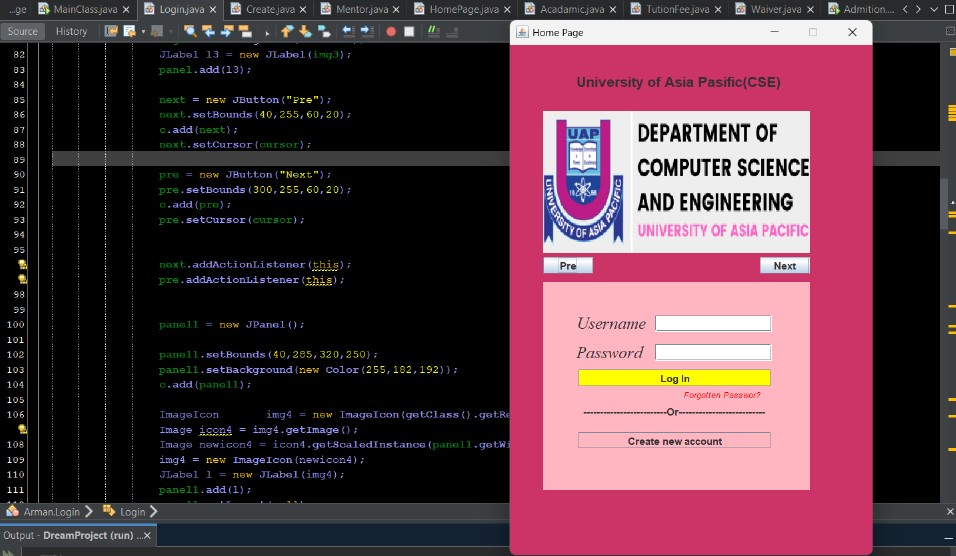The height and width of the screenshot is (556, 956).
Task: Open Acadamic.java tab
Action: click(x=572, y=9)
